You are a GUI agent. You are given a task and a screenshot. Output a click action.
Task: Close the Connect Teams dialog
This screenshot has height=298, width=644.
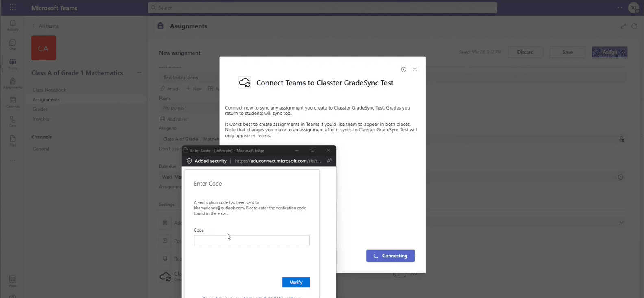(x=415, y=70)
